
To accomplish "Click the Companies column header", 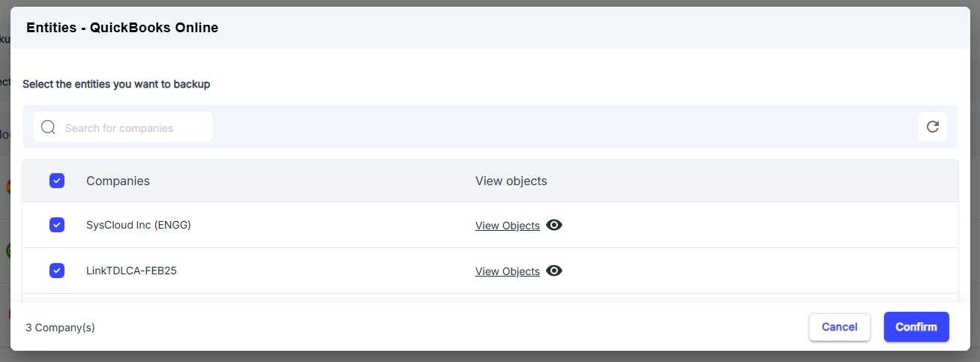I will point(118,181).
